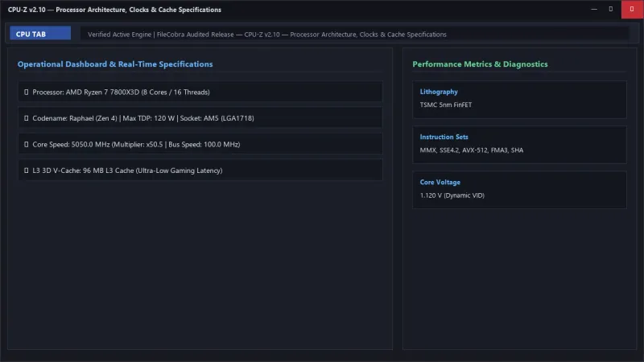Screen dimensions: 644x362
Task: Click the MMX, SSE4.2, AVX-512 instruction list
Action: tap(472, 150)
